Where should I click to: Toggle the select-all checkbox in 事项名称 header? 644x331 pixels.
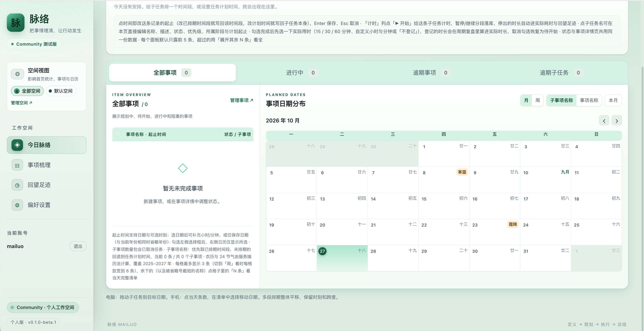tap(118, 134)
